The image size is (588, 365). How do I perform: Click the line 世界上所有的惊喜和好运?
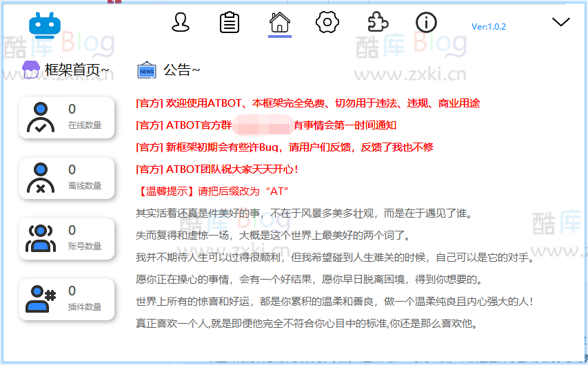point(335,302)
